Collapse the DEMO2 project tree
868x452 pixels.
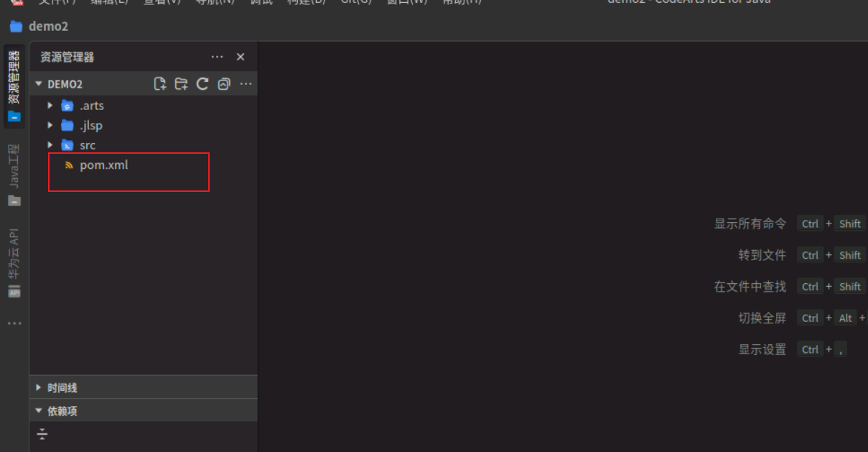coord(38,83)
